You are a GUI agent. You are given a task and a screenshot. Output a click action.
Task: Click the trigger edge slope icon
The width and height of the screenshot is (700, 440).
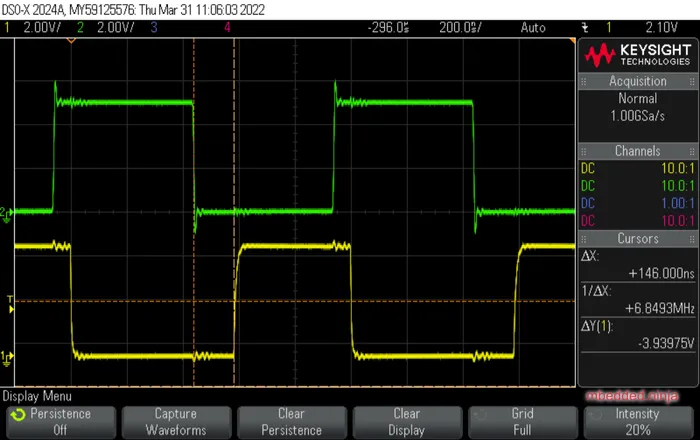click(x=586, y=28)
